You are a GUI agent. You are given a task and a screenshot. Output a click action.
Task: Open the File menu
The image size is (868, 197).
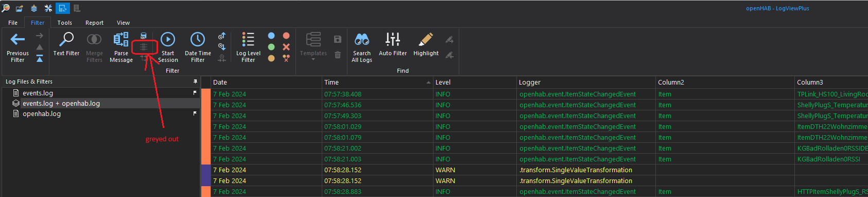(13, 23)
